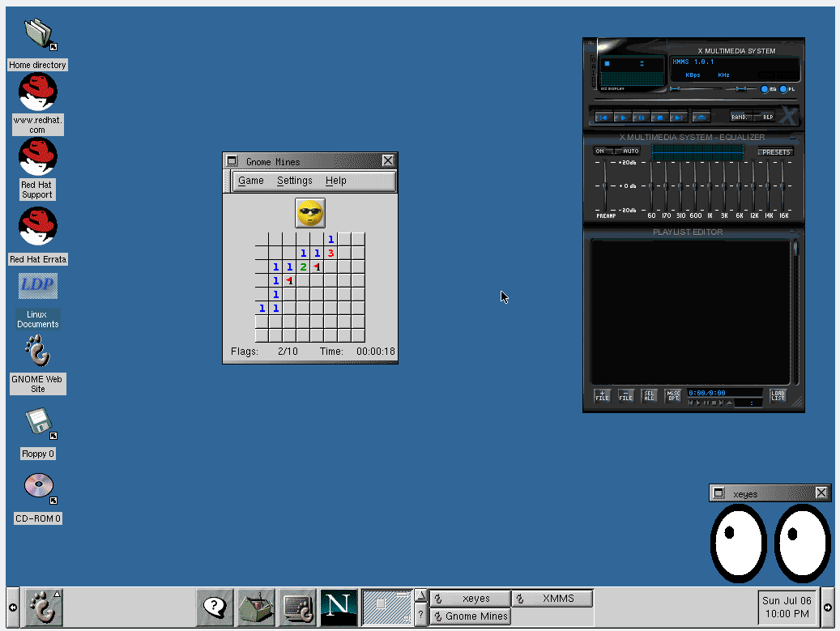This screenshot has height=631, width=840.
Task: Open the CD-ROM 0 desktop icon
Action: click(37, 488)
